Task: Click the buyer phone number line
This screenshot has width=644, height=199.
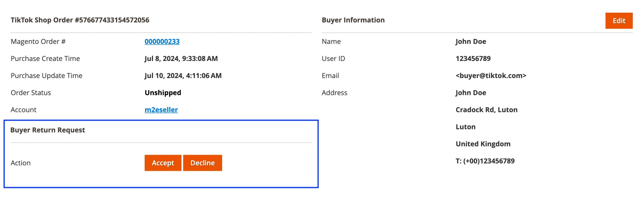Action: tap(485, 161)
